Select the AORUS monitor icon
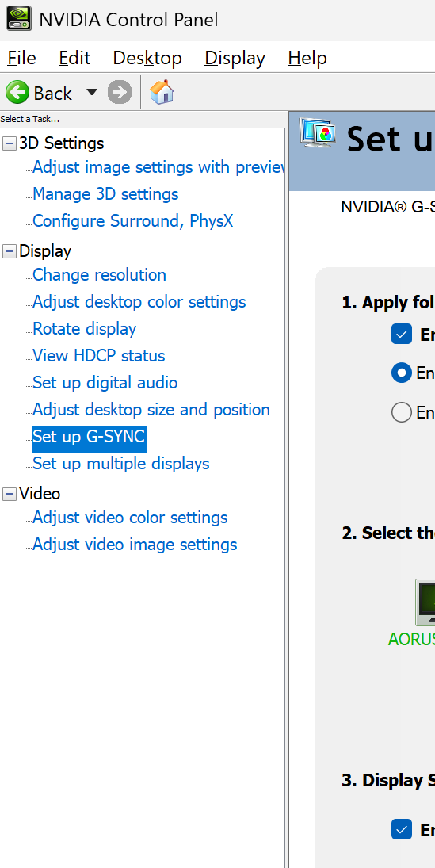 click(x=425, y=602)
